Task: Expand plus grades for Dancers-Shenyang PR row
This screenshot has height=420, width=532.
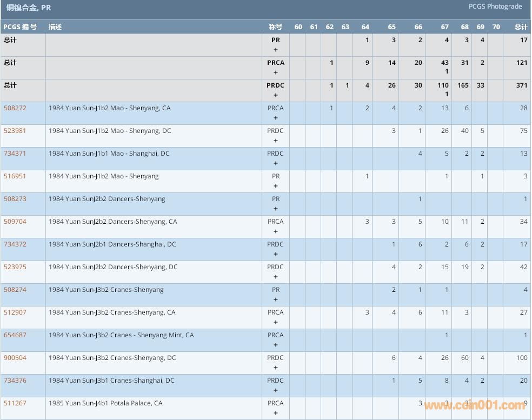Action: click(x=276, y=209)
